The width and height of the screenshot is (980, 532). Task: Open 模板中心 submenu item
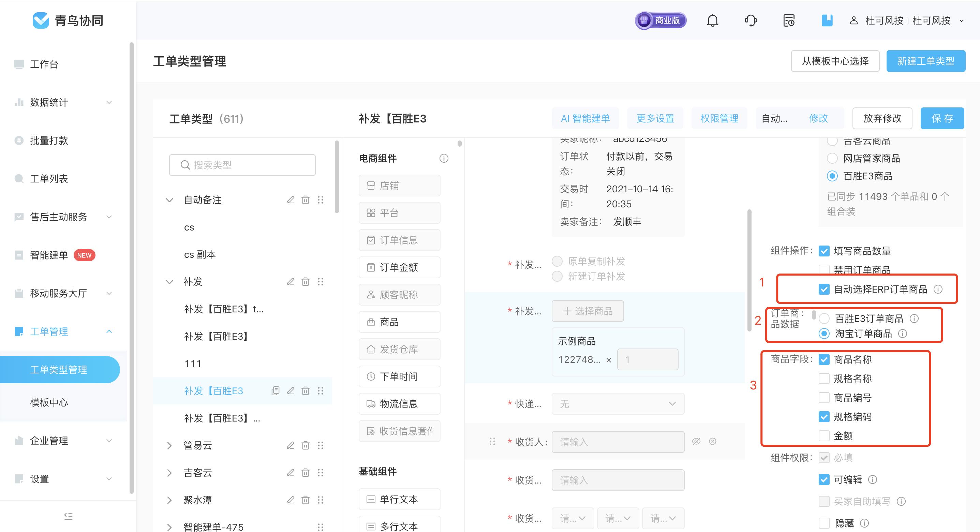(x=49, y=402)
